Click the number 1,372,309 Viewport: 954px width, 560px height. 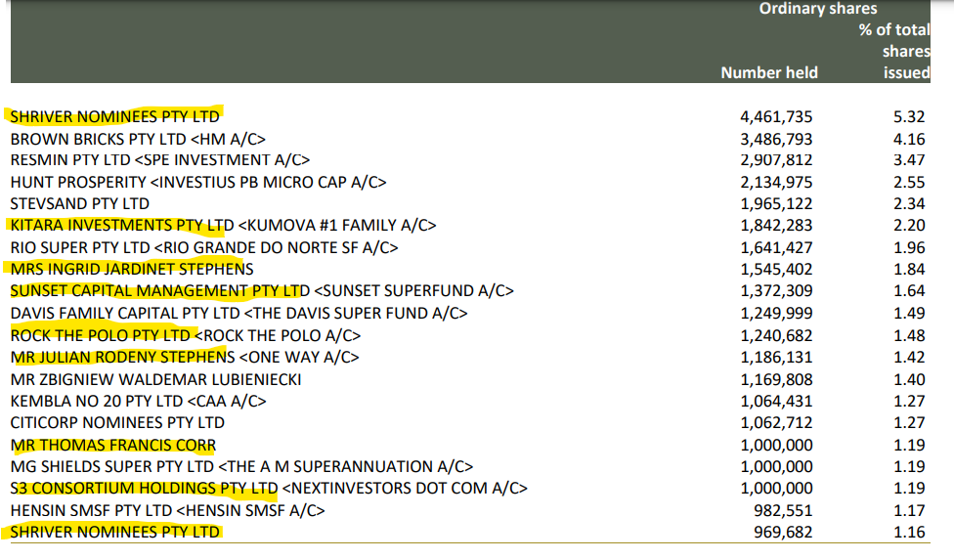point(776,291)
